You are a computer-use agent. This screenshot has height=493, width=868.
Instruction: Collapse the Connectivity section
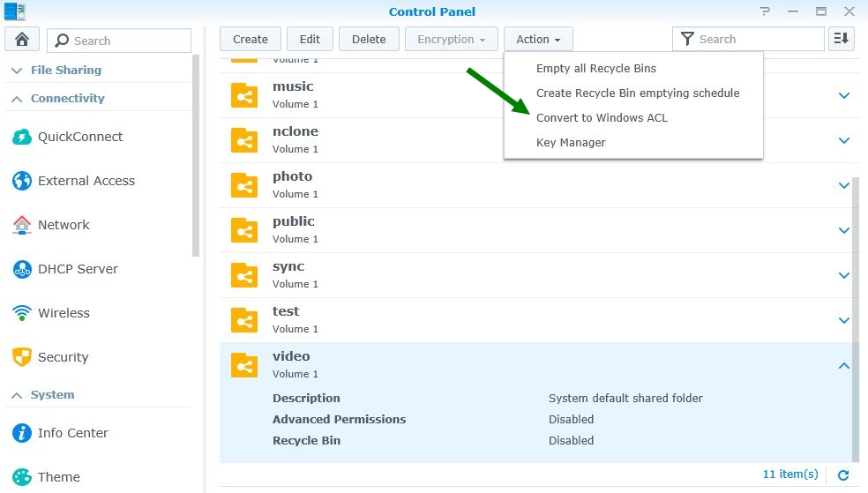tap(17, 99)
